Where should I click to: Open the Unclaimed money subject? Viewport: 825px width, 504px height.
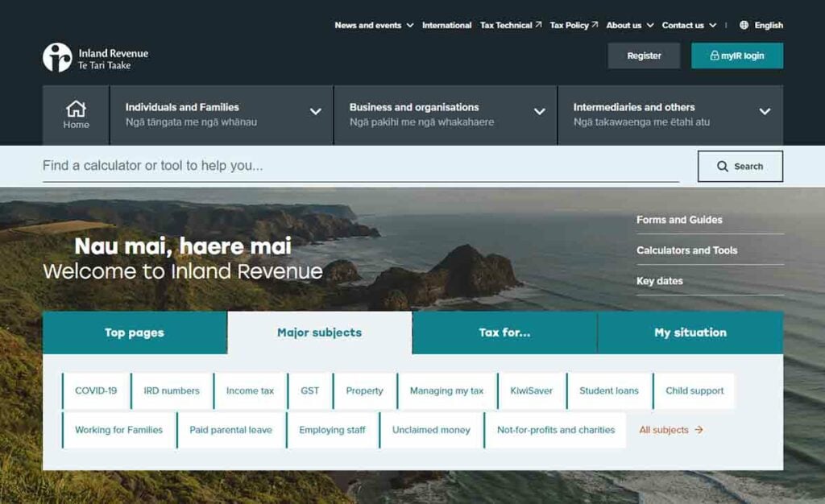pos(431,430)
